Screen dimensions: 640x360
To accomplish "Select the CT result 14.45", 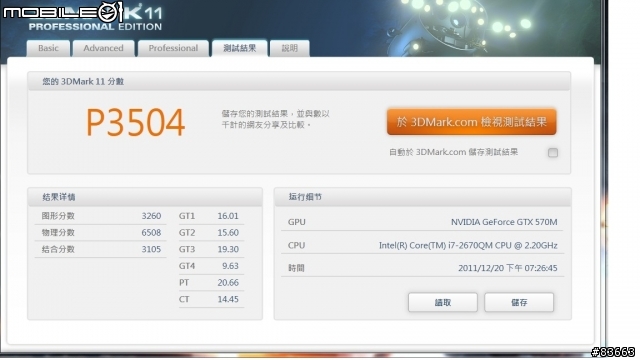I will click(x=228, y=299).
